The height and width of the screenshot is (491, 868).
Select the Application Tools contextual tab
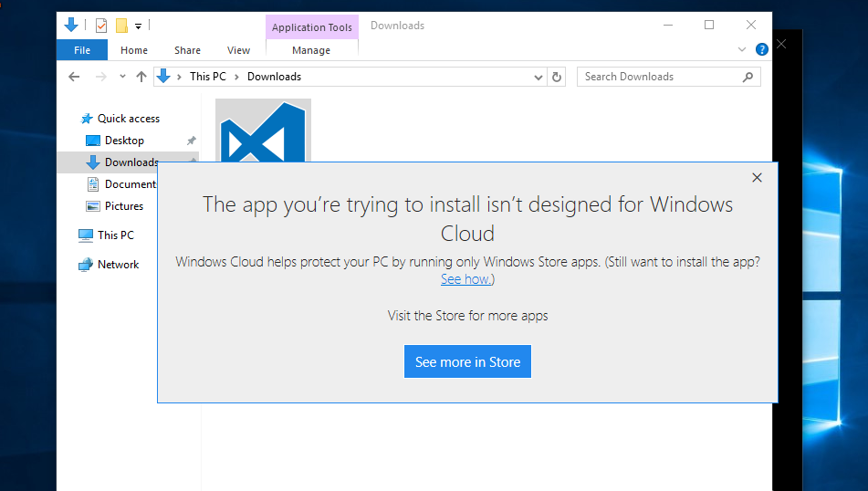(311, 27)
